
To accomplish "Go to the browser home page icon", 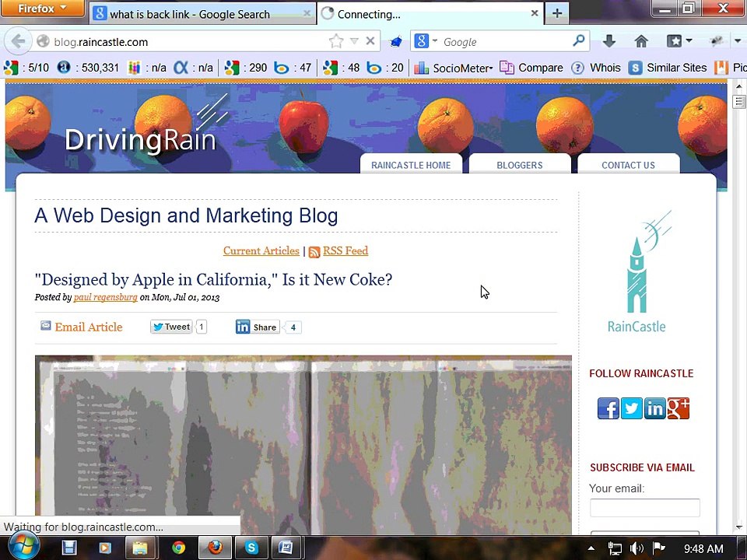I will coord(641,41).
